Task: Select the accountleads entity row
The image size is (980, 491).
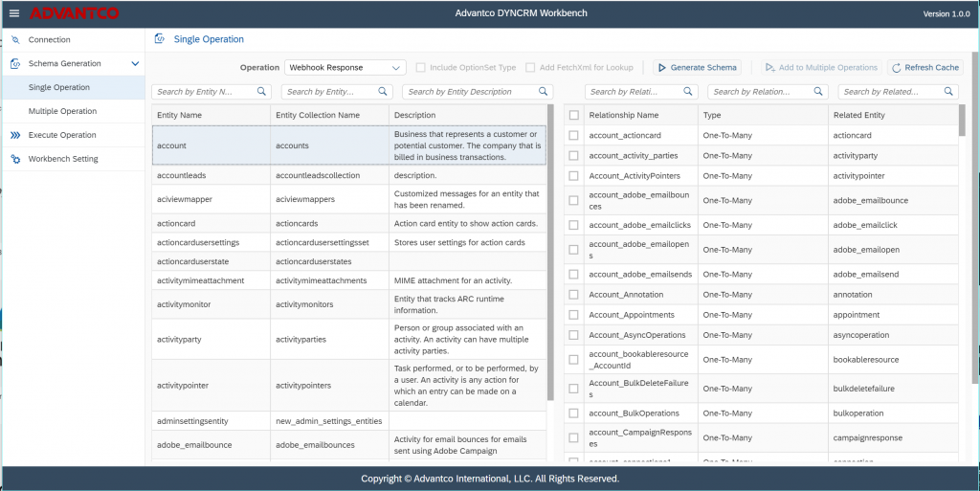Action: 348,175
